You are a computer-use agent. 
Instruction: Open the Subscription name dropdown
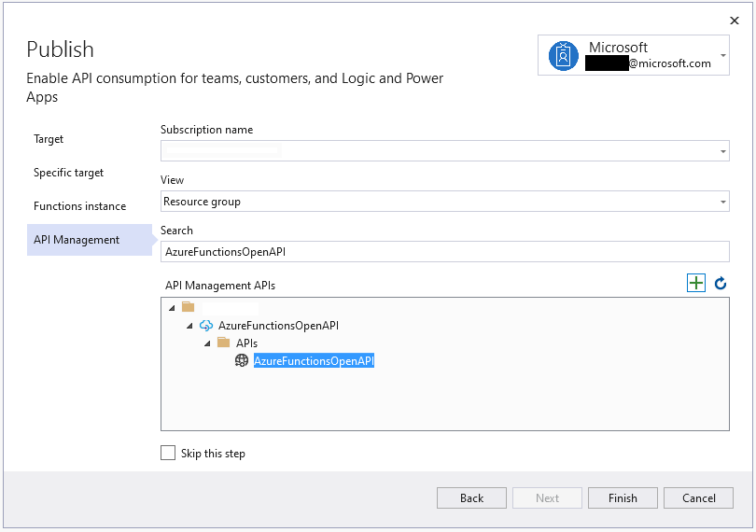tap(723, 151)
